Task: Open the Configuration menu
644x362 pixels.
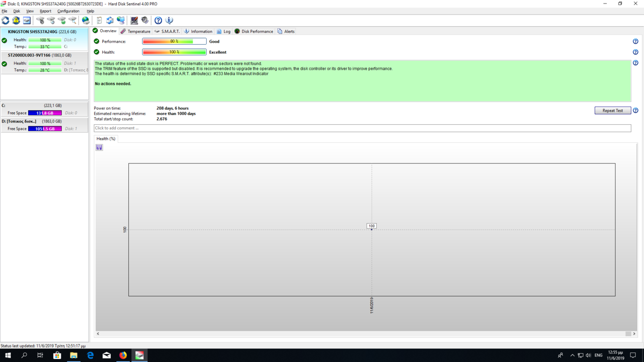Action: [68, 11]
